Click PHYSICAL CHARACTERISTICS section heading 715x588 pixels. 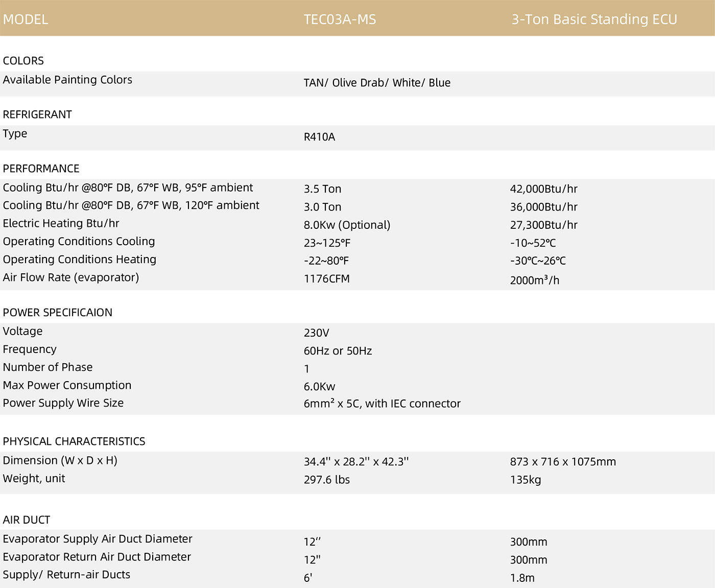click(x=74, y=441)
